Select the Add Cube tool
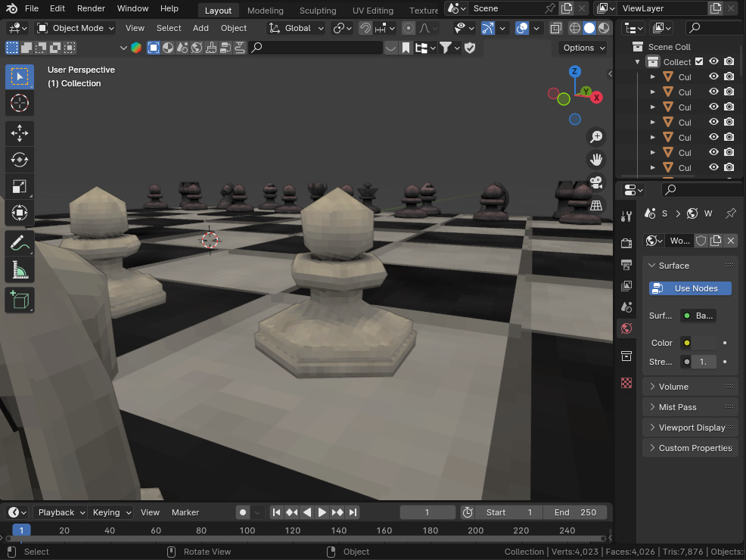The width and height of the screenshot is (746, 560). [20, 300]
